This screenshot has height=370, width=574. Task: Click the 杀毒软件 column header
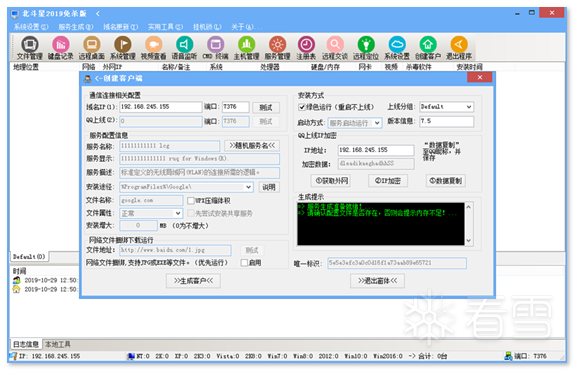[x=418, y=67]
